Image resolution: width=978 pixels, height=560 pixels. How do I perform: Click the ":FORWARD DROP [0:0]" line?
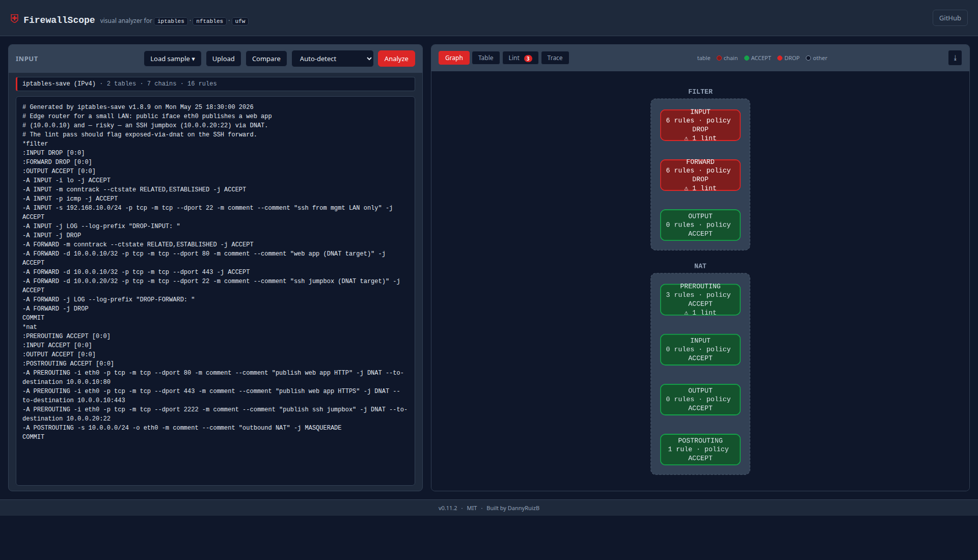click(57, 162)
